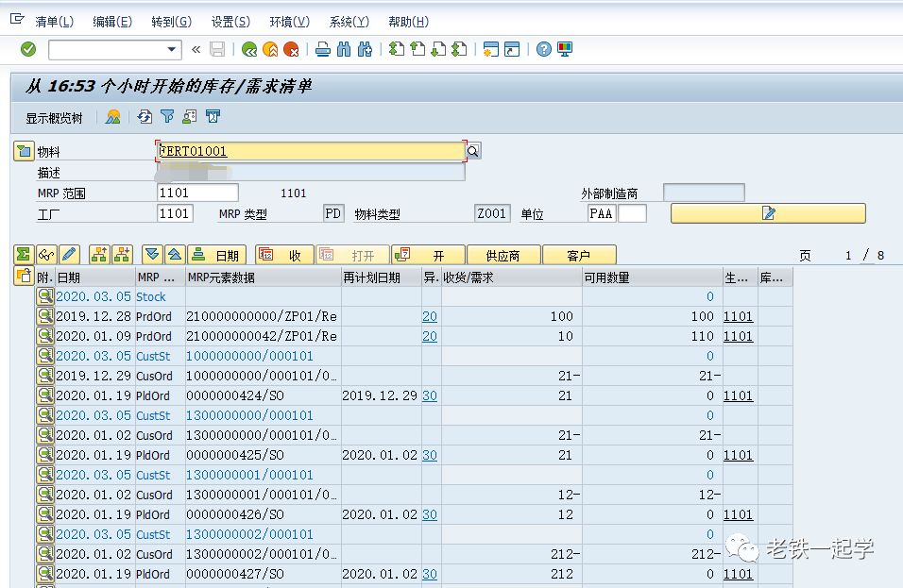Screen dimensions: 903x588
Task: Click the Save diskette icon
Action: [x=217, y=49]
